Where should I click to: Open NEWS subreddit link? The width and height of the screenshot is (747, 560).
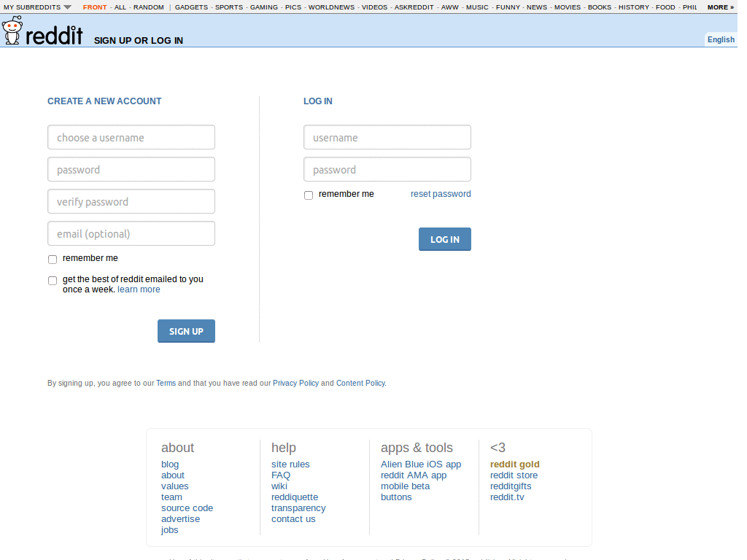[x=536, y=7]
